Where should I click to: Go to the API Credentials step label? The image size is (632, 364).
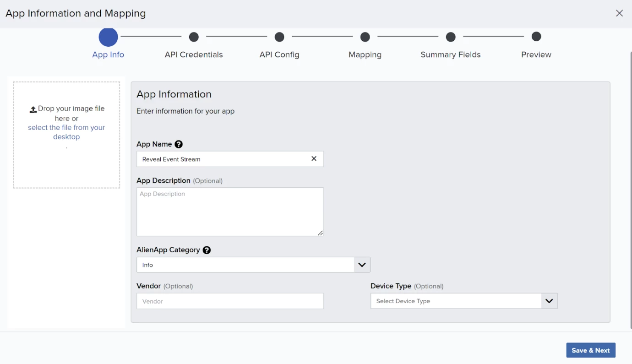tap(194, 54)
